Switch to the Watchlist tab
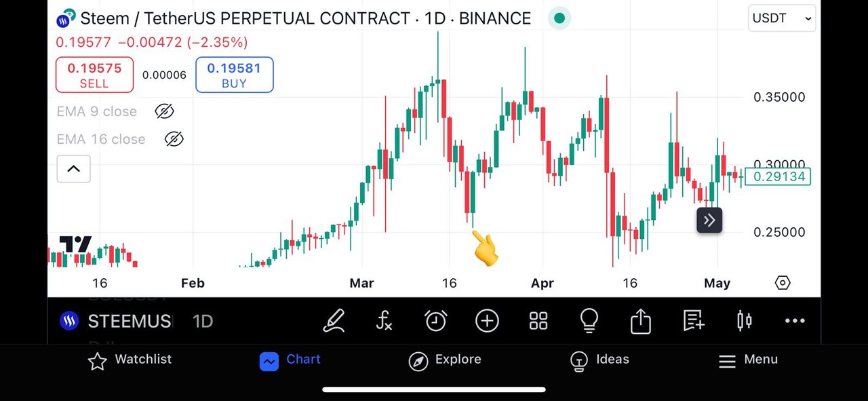This screenshot has height=401, width=868. pyautogui.click(x=130, y=360)
